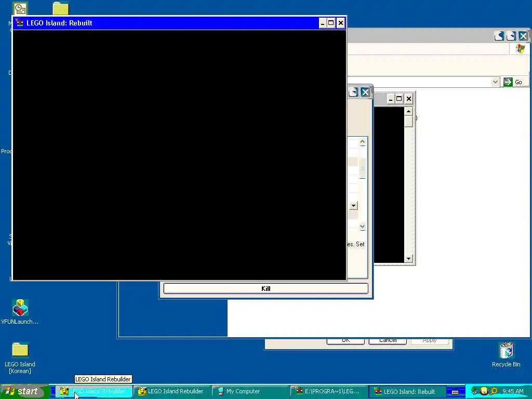Click the Kill button in the Rebuilder window
532x399 pixels.
coord(265,289)
